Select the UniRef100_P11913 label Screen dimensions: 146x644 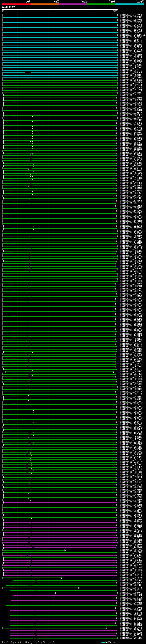point(131,95)
